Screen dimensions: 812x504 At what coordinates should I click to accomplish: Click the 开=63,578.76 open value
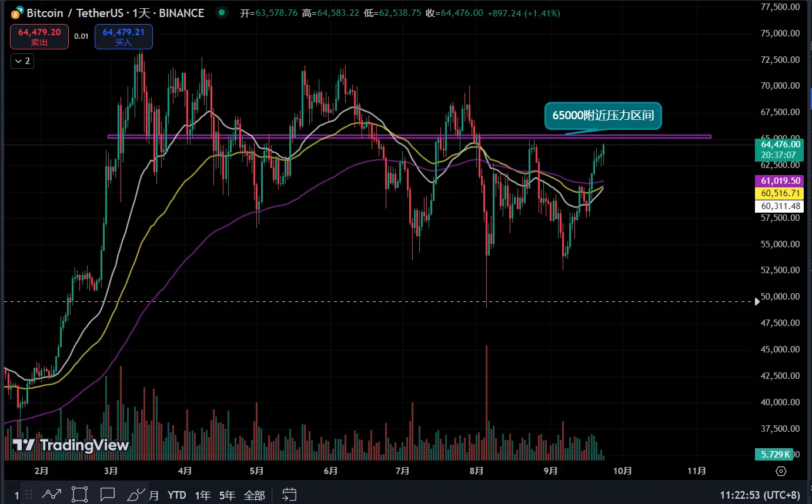(269, 13)
